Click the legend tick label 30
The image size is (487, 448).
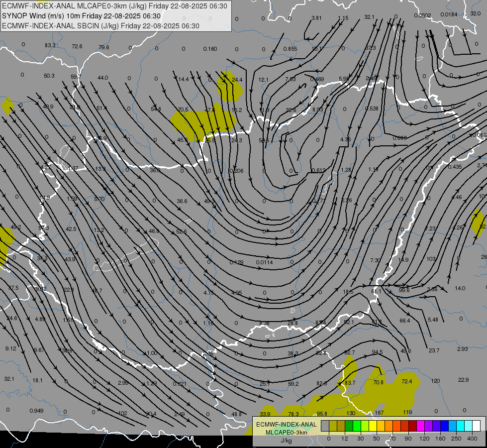pos(360,439)
